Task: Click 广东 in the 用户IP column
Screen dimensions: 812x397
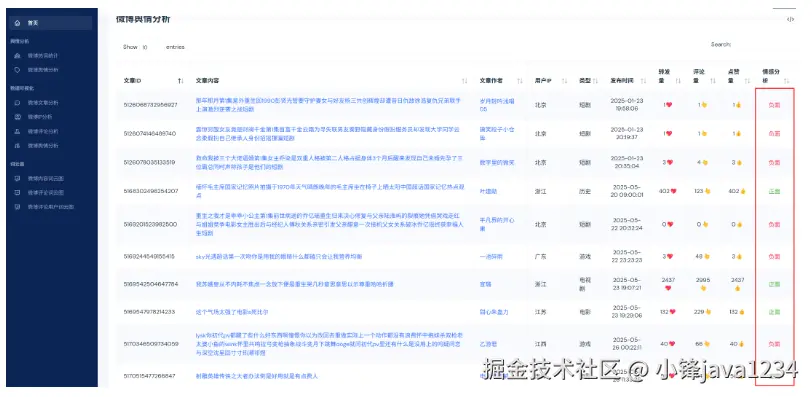Action: pos(541,257)
